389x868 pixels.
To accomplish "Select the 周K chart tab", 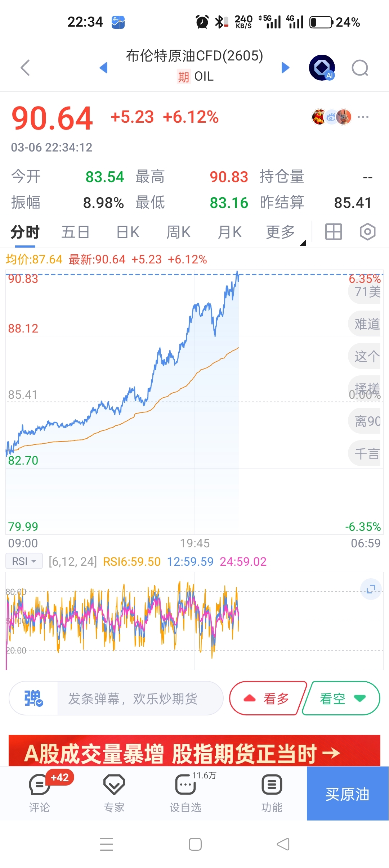I will (179, 232).
